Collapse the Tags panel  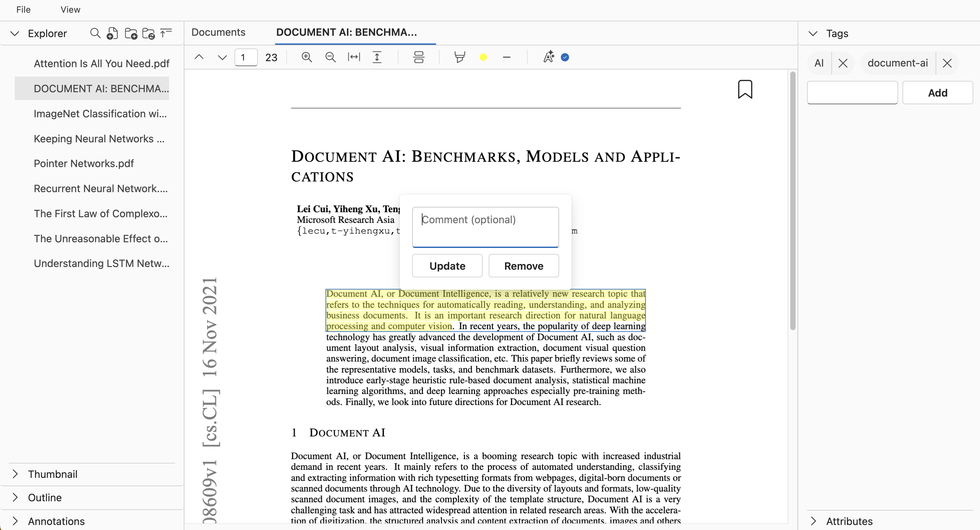tap(813, 33)
